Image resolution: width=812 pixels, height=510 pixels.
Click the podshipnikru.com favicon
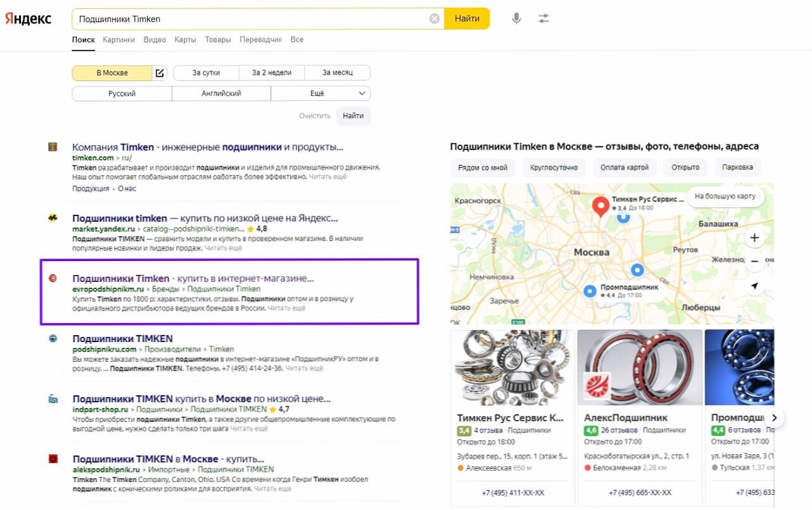[53, 338]
